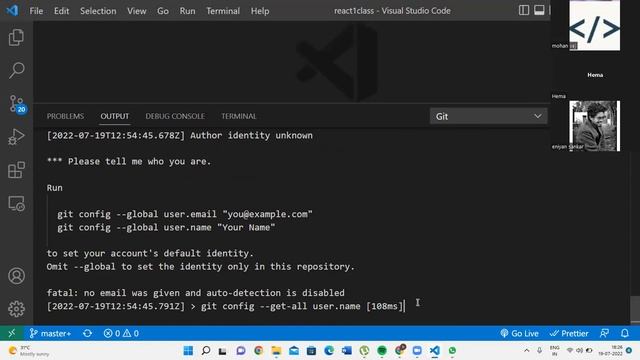Image resolution: width=640 pixels, height=360 pixels.
Task: Open the Edit menu
Action: [x=61, y=11]
